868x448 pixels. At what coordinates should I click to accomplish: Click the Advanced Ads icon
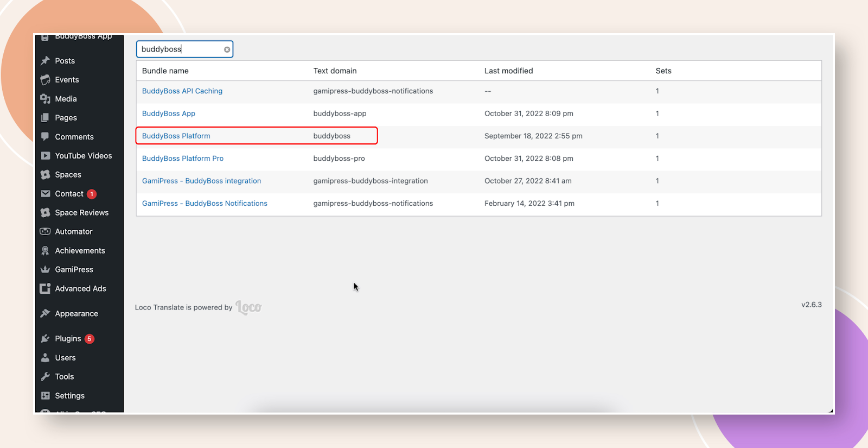coord(45,289)
